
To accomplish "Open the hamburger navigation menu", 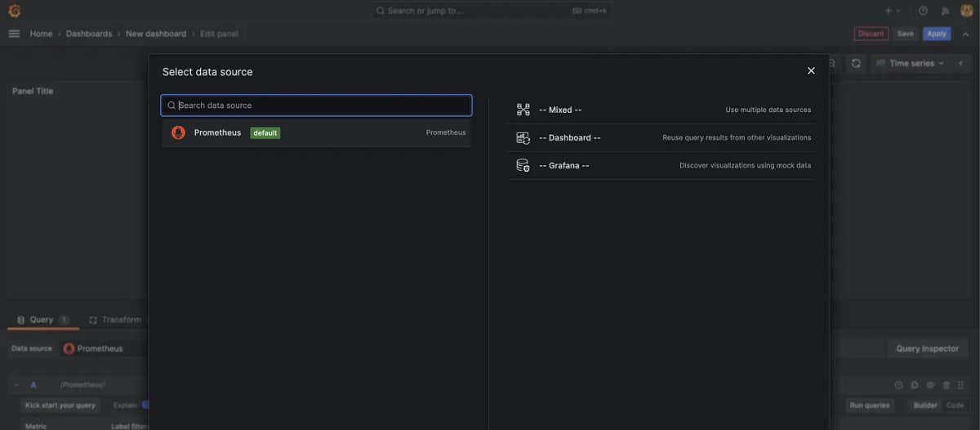I will point(14,34).
